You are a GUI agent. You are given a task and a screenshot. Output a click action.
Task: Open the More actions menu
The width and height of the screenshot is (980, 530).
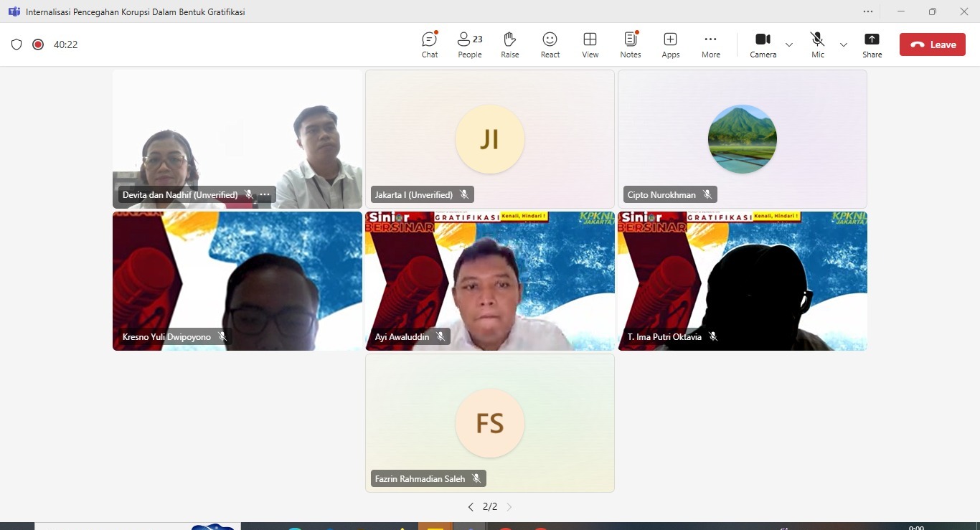click(711, 44)
